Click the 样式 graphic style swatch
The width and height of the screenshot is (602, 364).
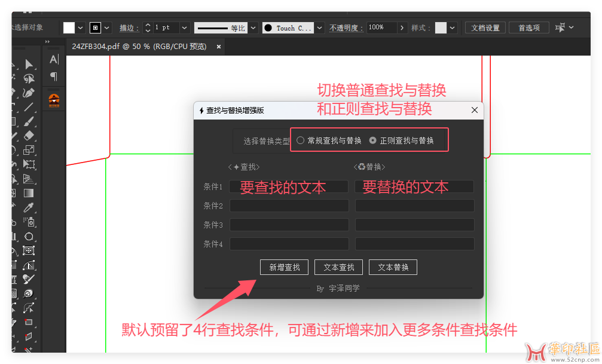coord(441,27)
